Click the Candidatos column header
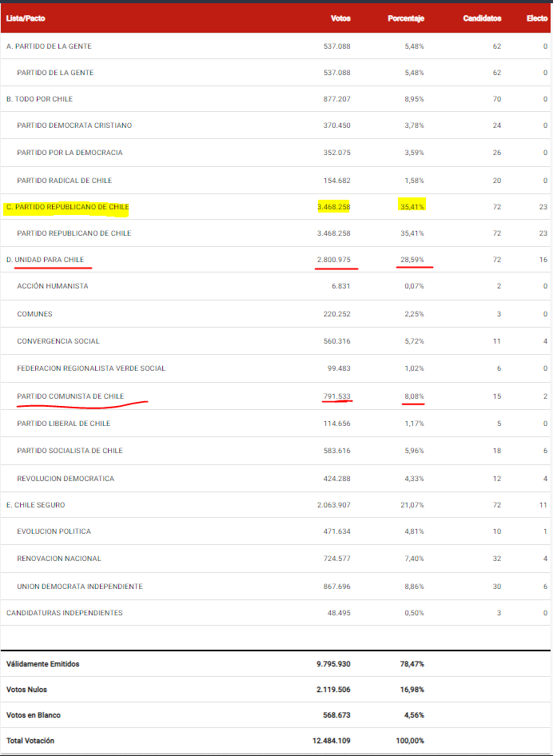The image size is (553, 756). 482,19
